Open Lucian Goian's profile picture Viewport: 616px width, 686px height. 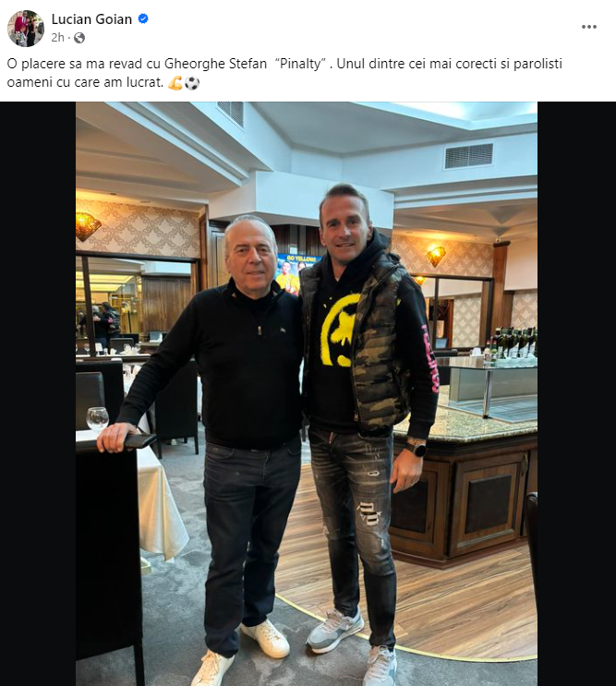pyautogui.click(x=26, y=29)
